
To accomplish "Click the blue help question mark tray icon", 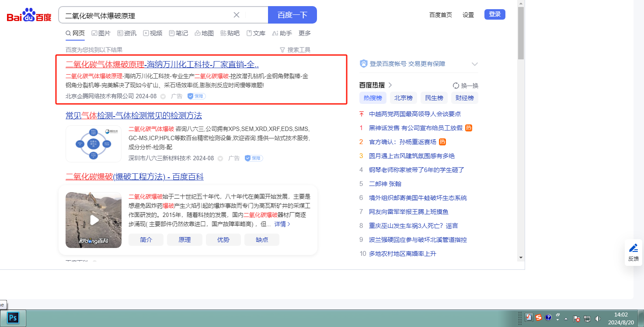I will pos(548,317).
